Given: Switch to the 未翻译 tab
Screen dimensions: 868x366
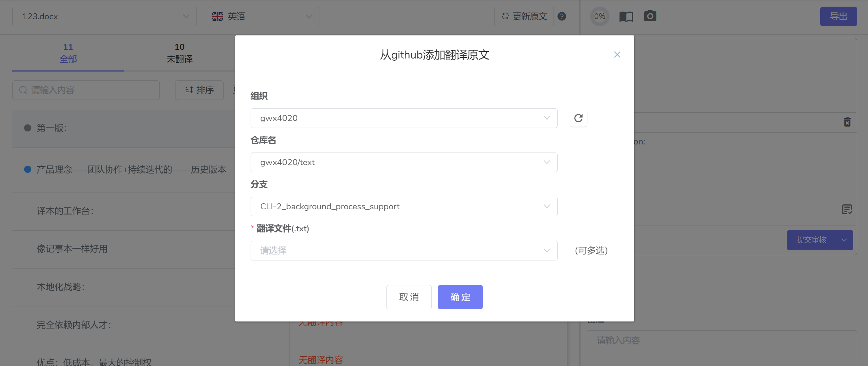Looking at the screenshot, I should 179,53.
